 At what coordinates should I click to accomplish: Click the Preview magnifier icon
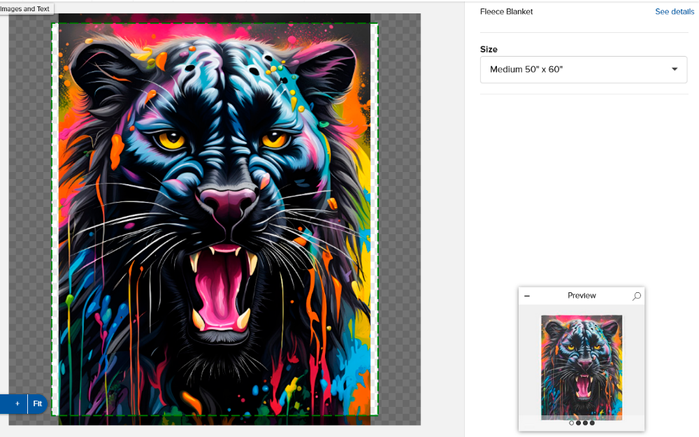pyautogui.click(x=636, y=296)
